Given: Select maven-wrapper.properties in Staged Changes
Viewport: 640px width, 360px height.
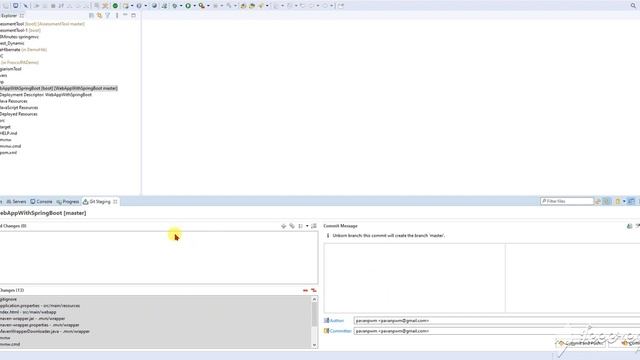Looking at the screenshot, I should pos(40,325).
